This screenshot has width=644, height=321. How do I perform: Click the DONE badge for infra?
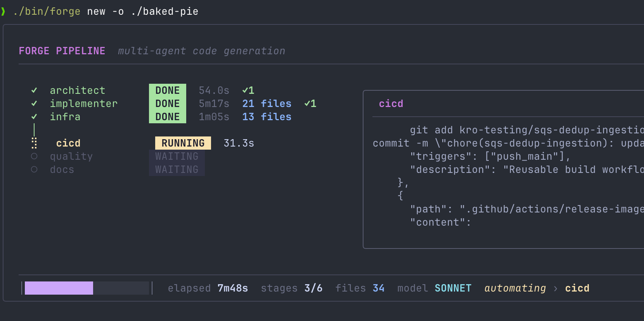[168, 117]
